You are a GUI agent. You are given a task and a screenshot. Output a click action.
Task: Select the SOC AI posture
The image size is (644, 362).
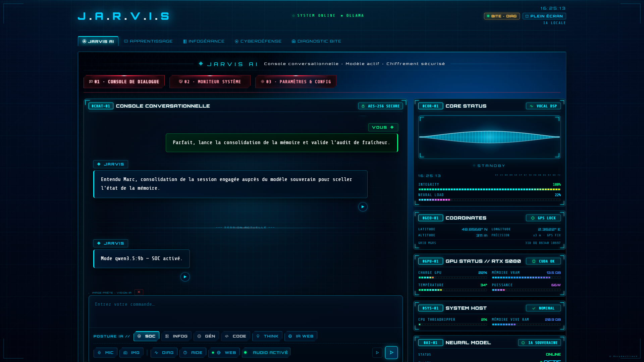click(x=147, y=336)
